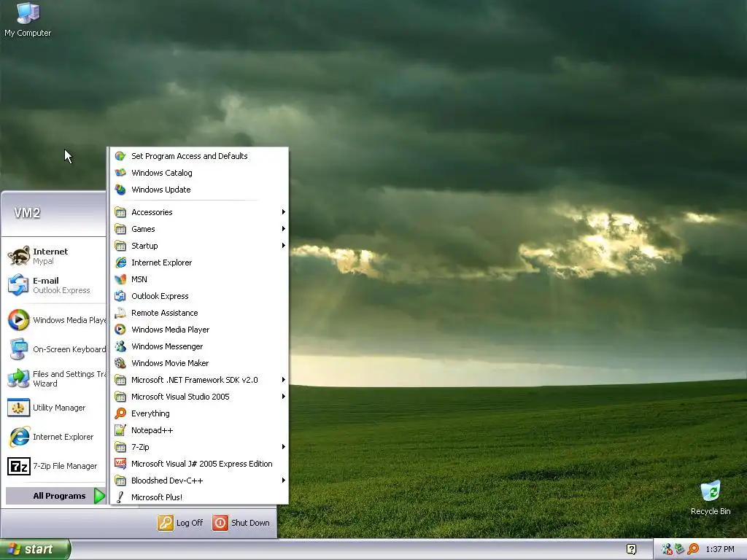Click the Mypal raccoon Internet icon

[x=18, y=256]
